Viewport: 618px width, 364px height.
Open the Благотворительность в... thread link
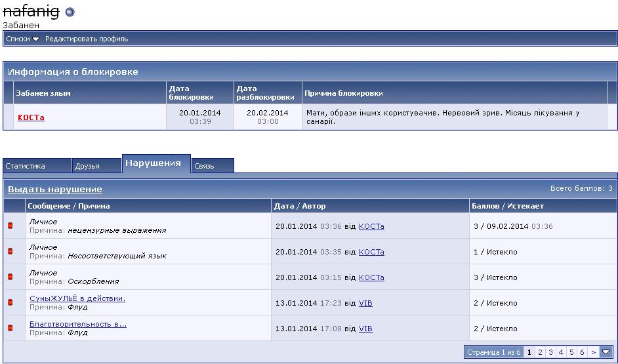point(78,324)
